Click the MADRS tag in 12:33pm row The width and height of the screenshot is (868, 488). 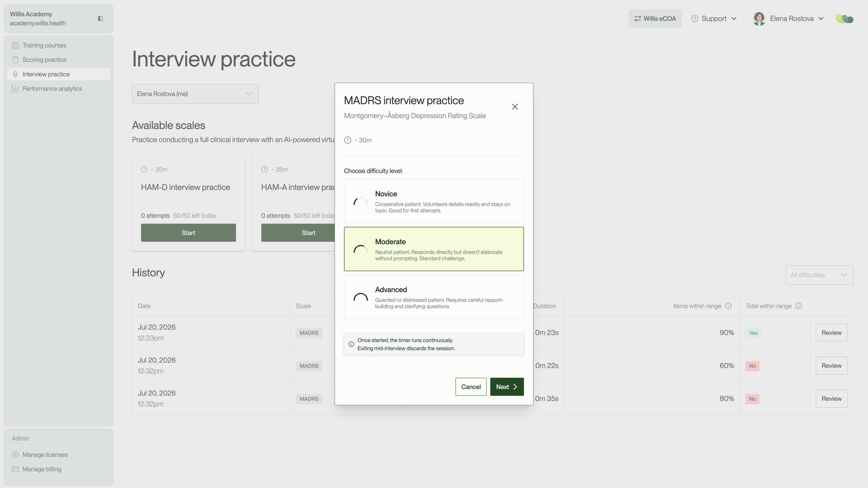coord(309,333)
